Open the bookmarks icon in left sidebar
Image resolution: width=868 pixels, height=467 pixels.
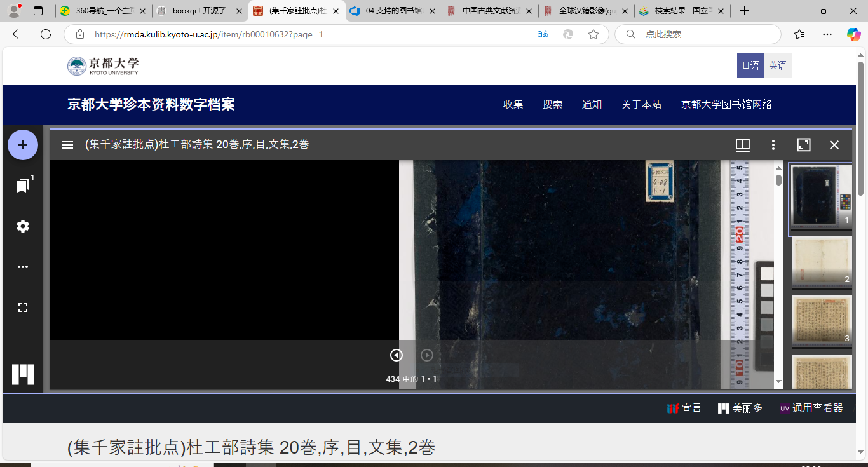pyautogui.click(x=23, y=186)
